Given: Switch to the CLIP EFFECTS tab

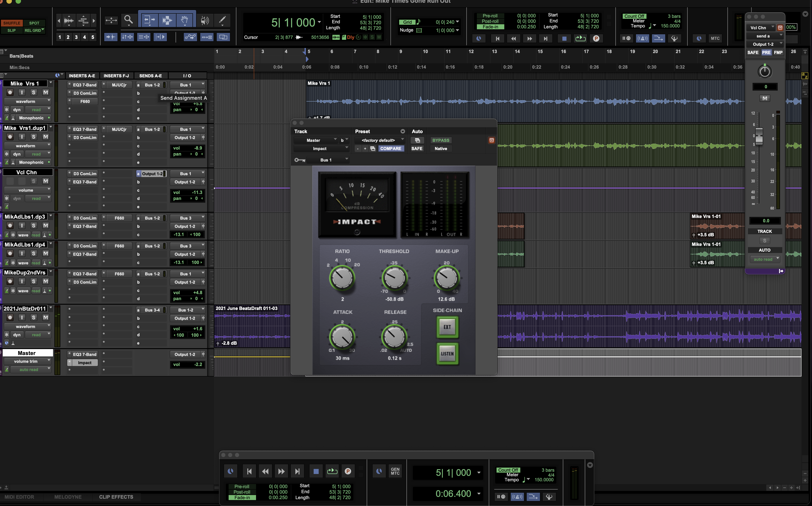Looking at the screenshot, I should coord(116,497).
